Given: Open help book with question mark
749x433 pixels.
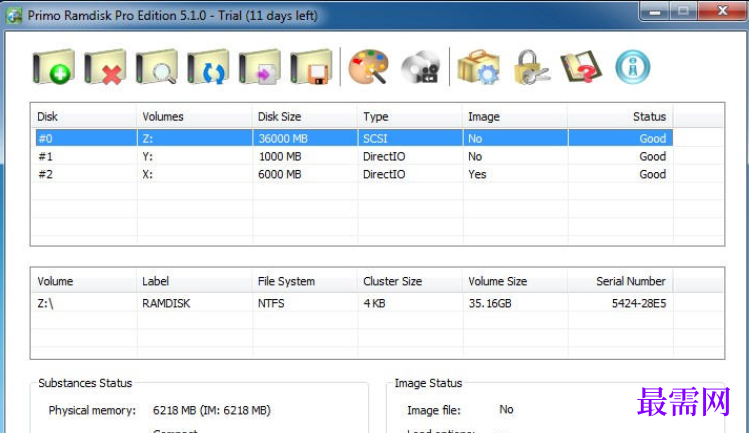Looking at the screenshot, I should 581,67.
